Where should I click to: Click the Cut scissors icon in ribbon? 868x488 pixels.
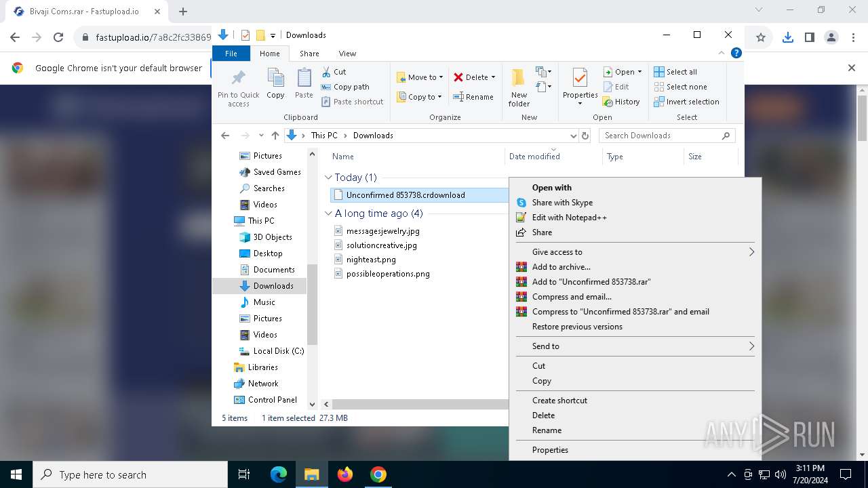[326, 72]
